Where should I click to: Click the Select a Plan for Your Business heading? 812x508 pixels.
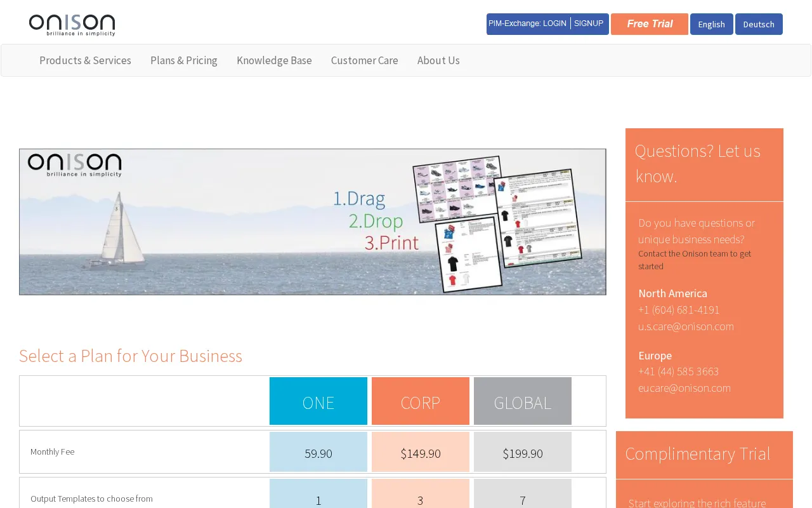click(x=131, y=356)
